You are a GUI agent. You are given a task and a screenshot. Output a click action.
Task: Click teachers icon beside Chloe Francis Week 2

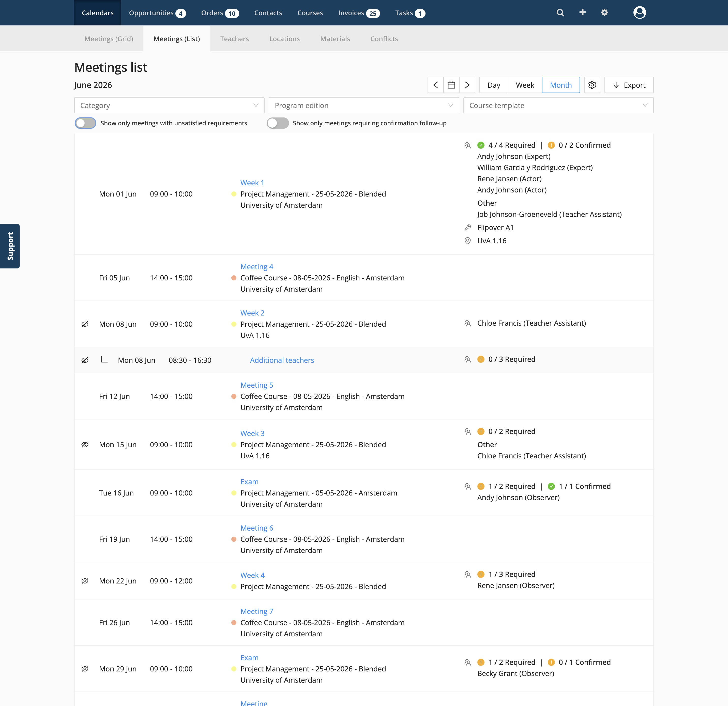[x=468, y=323]
